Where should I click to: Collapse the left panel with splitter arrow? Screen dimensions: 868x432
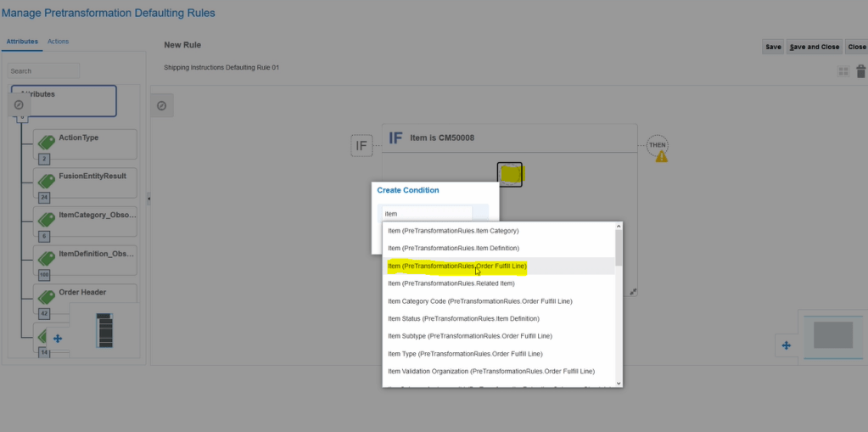[148, 199]
